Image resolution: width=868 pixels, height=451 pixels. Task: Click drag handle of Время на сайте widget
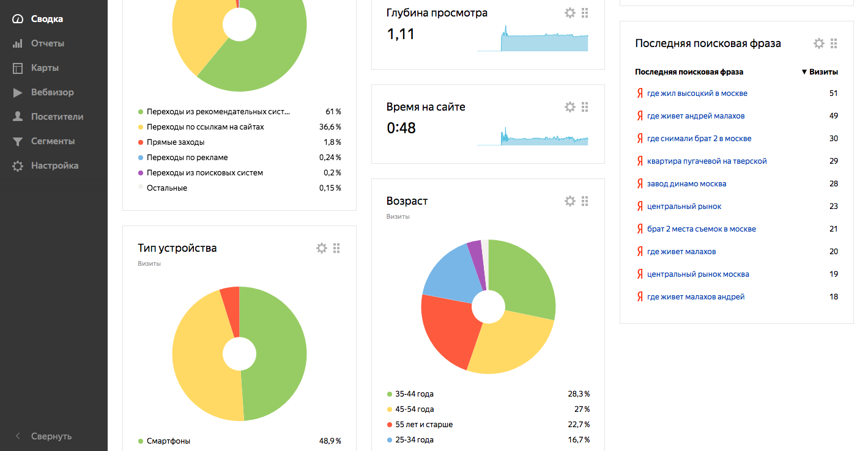(x=585, y=107)
